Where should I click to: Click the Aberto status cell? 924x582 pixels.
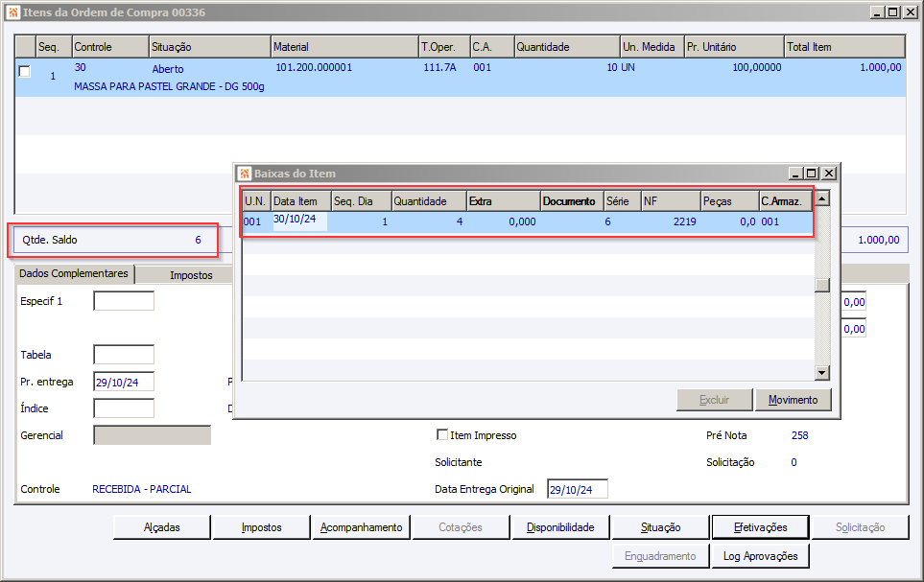168,69
